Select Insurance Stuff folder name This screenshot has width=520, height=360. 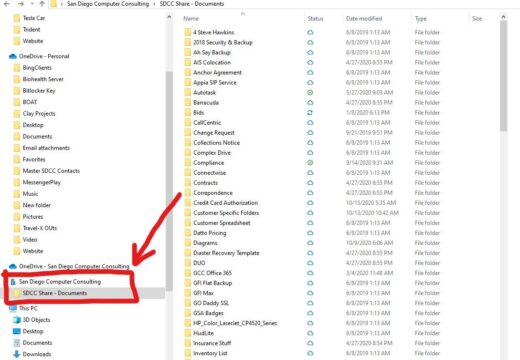212,343
